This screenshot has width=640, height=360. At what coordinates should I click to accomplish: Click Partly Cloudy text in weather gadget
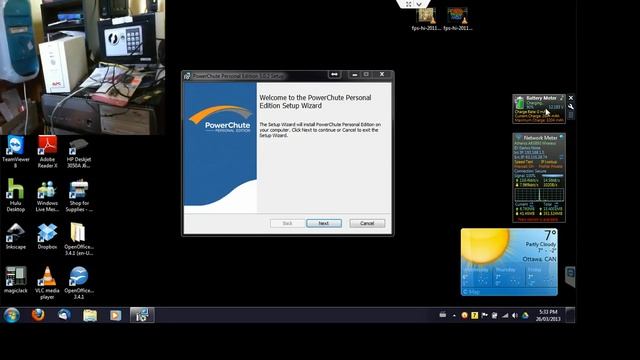[540, 244]
